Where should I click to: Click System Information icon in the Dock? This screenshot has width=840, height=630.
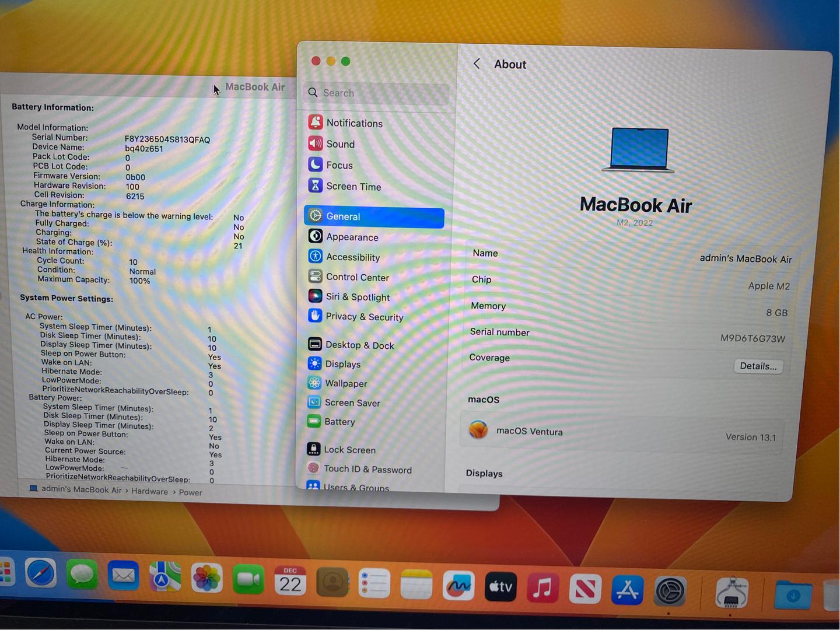pyautogui.click(x=731, y=593)
